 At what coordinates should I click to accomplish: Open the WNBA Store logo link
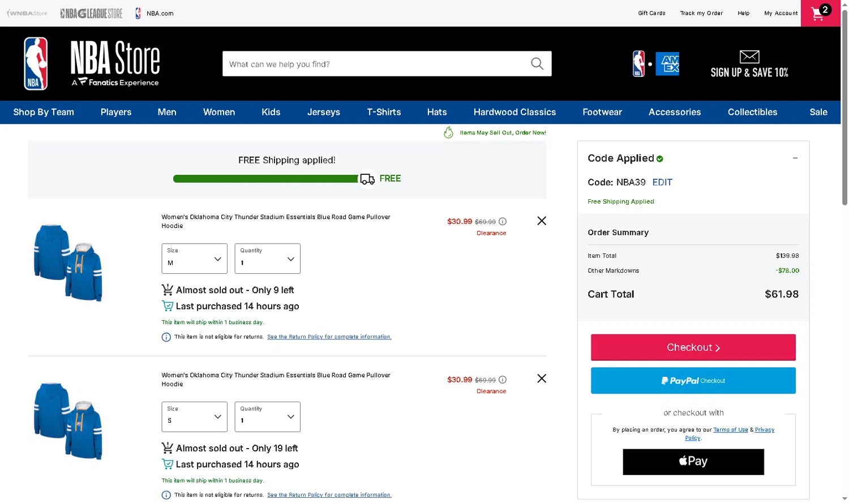click(x=27, y=13)
